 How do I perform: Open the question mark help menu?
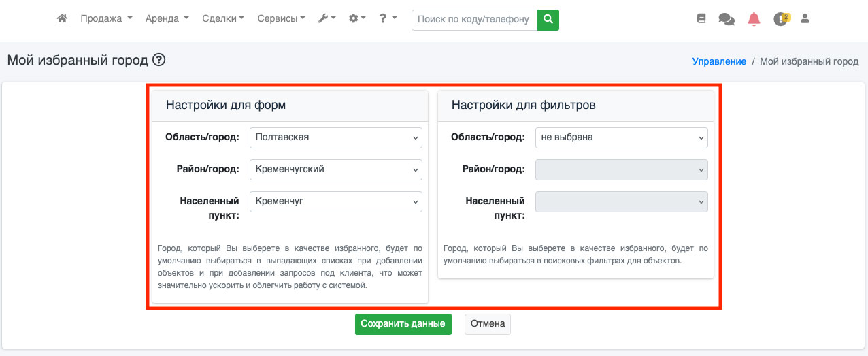[388, 19]
